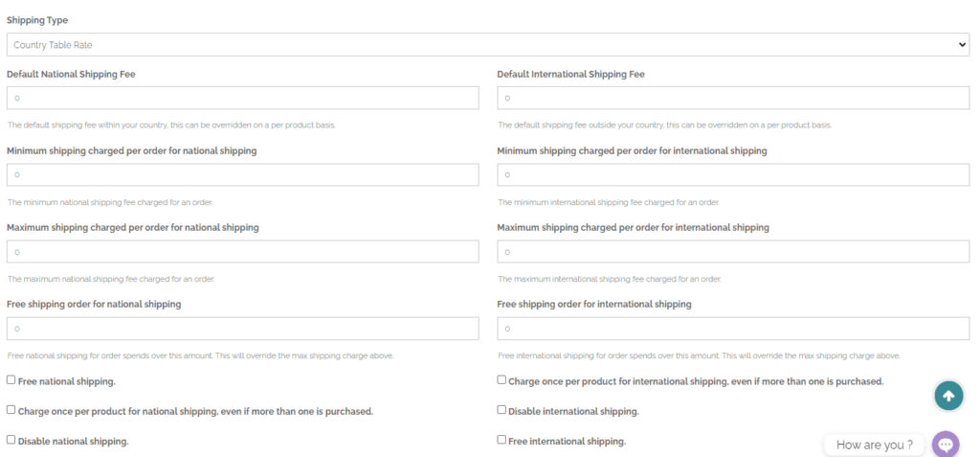Toggle Disable international shipping checkbox
The image size is (980, 457).
pos(501,409)
